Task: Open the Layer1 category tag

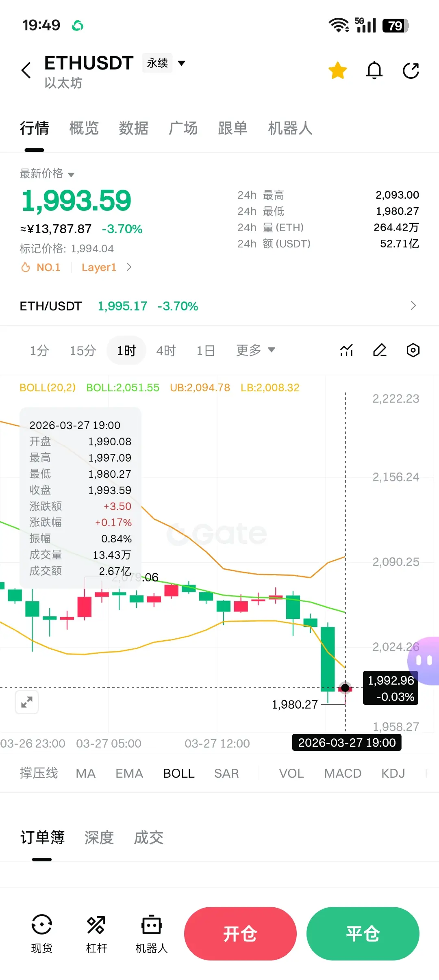Action: click(x=99, y=267)
